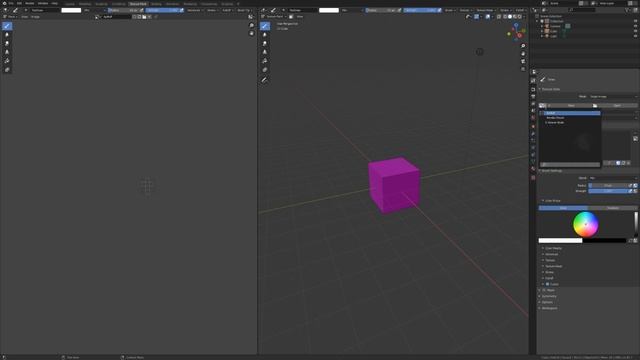Unlink the image with the X icon in image header

click(149, 17)
